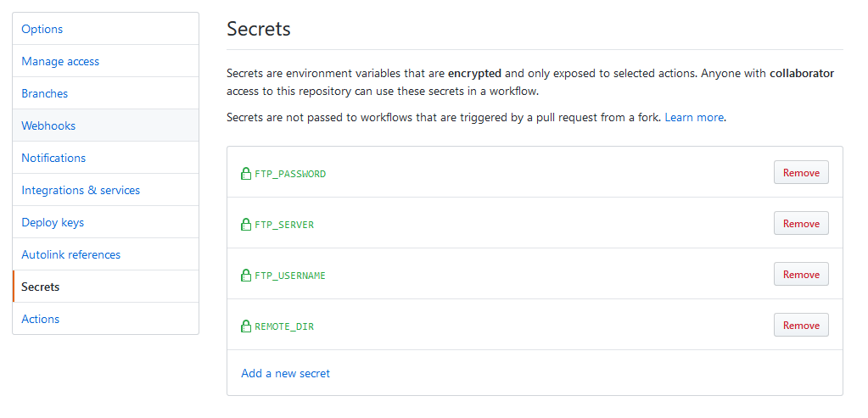Remove the FTP_PASSWORD secret
This screenshot has height=418, width=868.
[x=801, y=172]
